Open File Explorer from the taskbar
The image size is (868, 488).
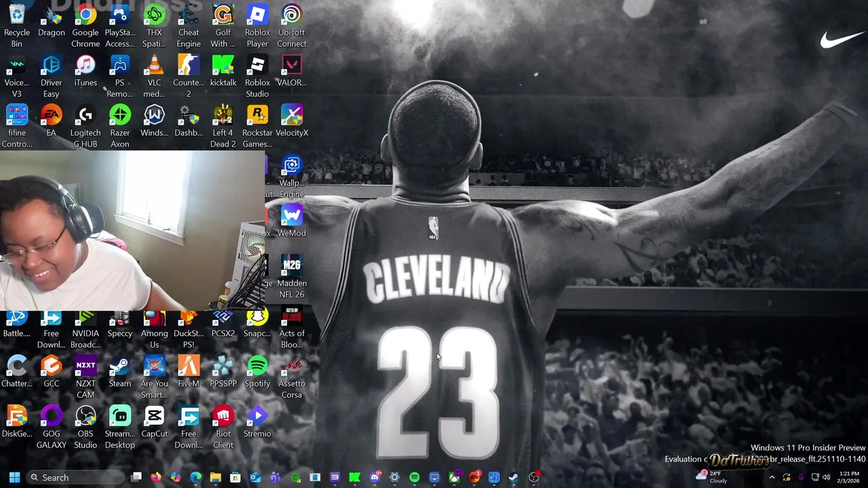coord(215,477)
